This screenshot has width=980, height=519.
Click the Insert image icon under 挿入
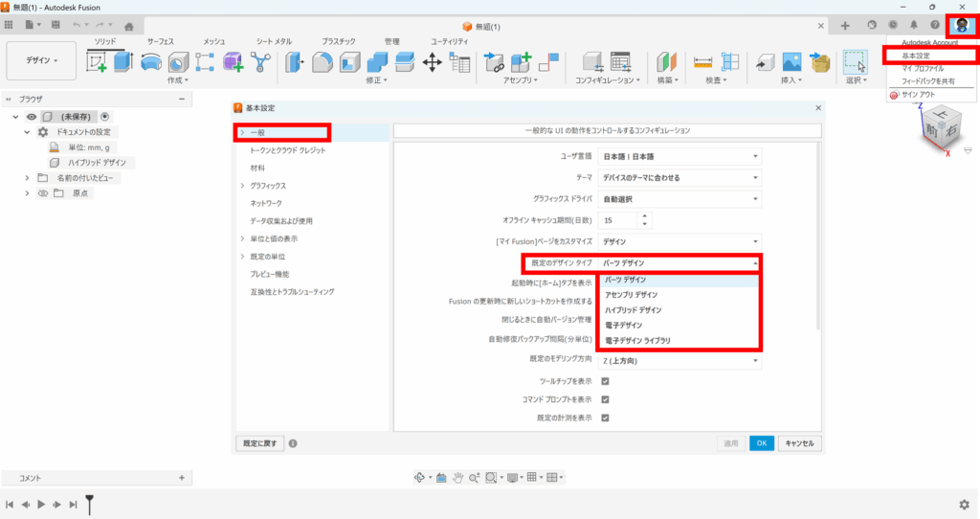point(791,62)
